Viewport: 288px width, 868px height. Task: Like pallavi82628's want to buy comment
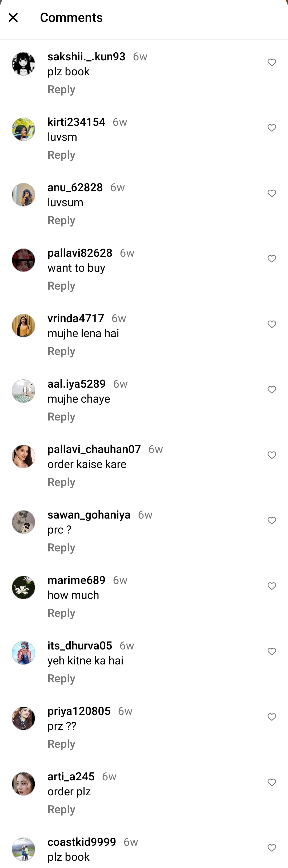[271, 259]
